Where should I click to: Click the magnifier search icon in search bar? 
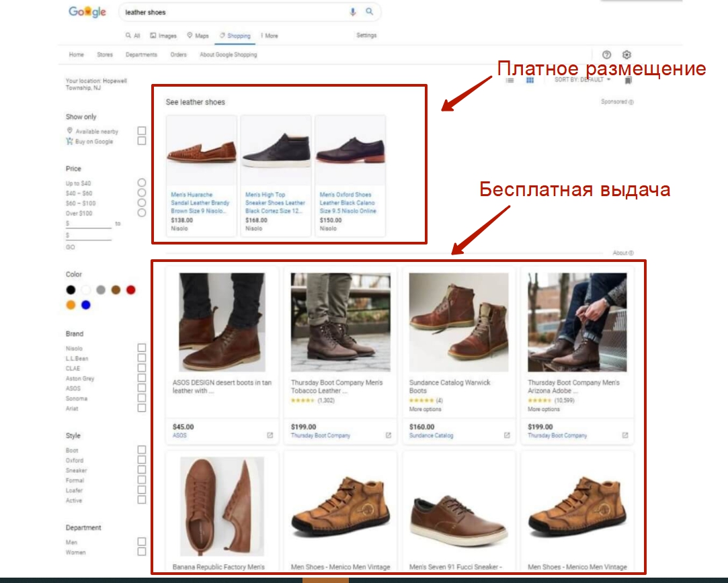(369, 11)
